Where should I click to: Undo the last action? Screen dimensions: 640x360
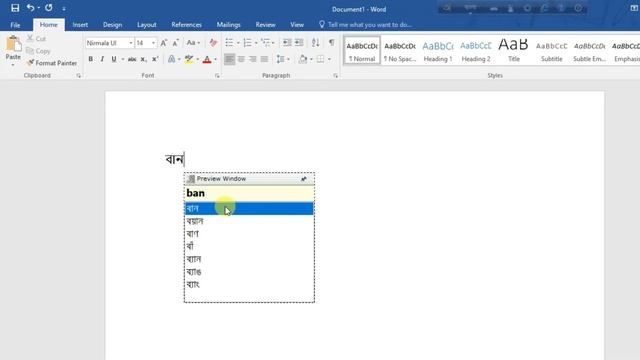coord(30,8)
